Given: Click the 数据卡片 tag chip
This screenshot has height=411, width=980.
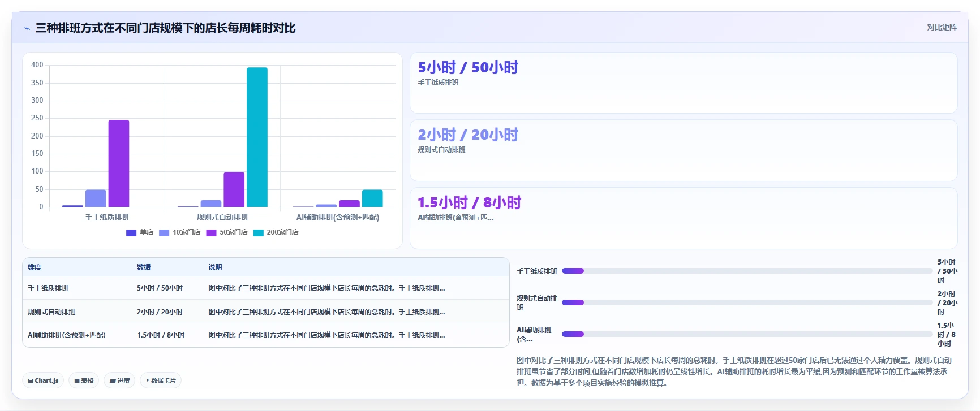Looking at the screenshot, I should pyautogui.click(x=161, y=380).
